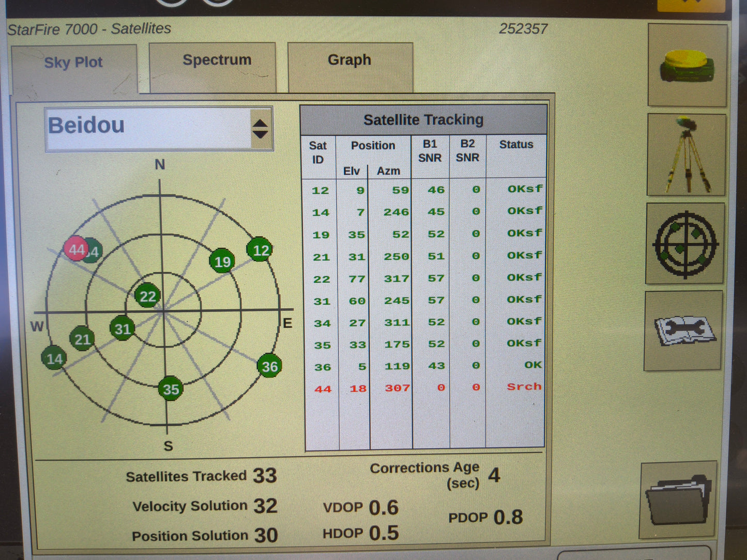This screenshot has width=747, height=560.
Task: Open the Beidou constellation dropdown
Action: [x=159, y=129]
